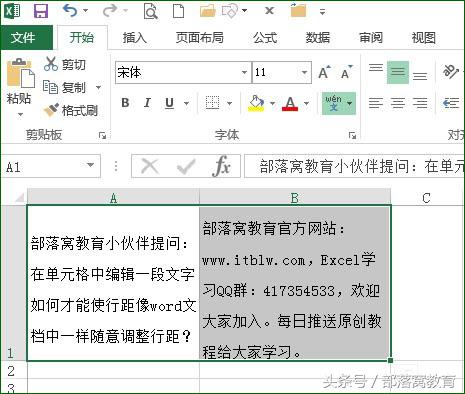Image resolution: width=465 pixels, height=394 pixels.
Task: Apply fill color paint bucket
Action: pos(256,103)
